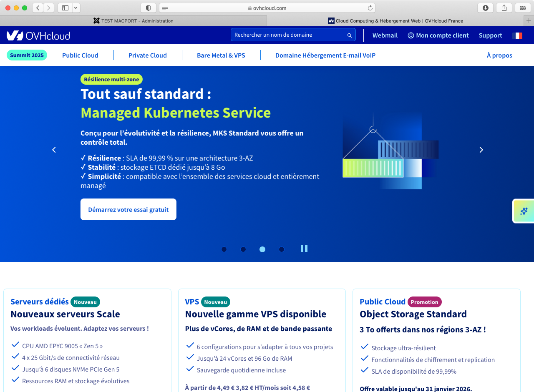
Task: Click Démarrez votre essai gratuit button
Action: click(x=128, y=209)
